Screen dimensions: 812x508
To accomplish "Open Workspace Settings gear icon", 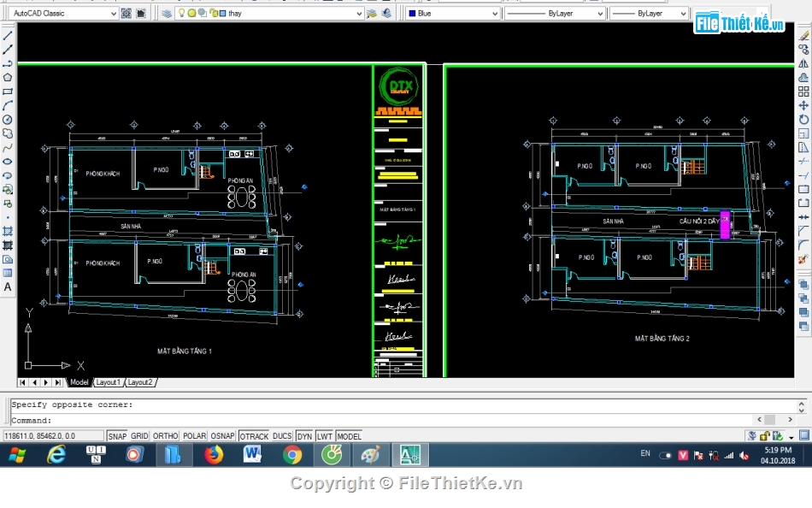I will (x=127, y=14).
